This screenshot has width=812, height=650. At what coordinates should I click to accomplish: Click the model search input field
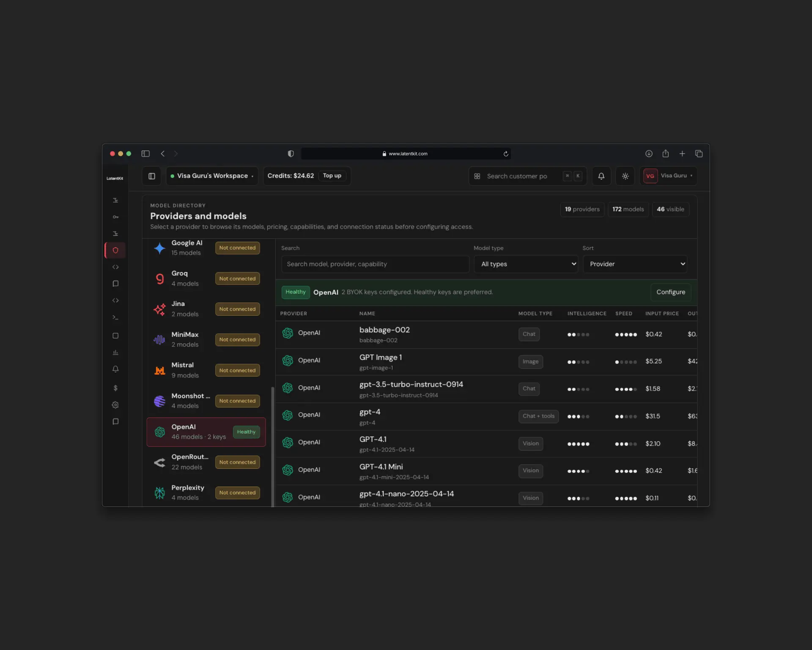(x=375, y=264)
